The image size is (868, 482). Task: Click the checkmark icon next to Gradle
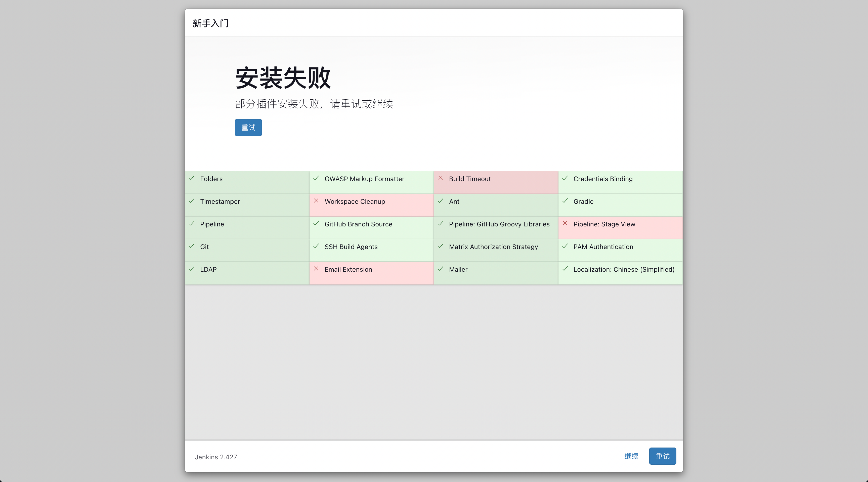pos(565,200)
